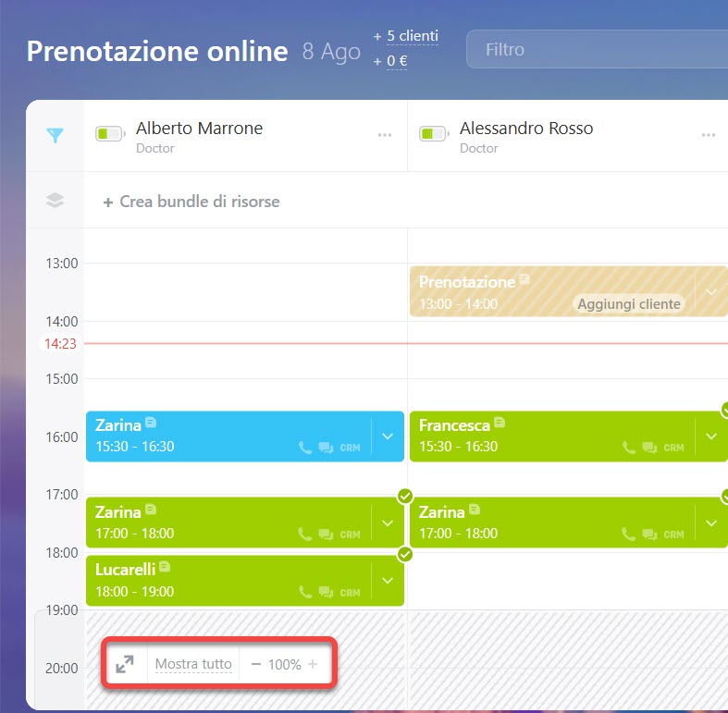Open chevron menu on Prenotazione 13:00 slot
This screenshot has width=728, height=713.
(x=711, y=291)
